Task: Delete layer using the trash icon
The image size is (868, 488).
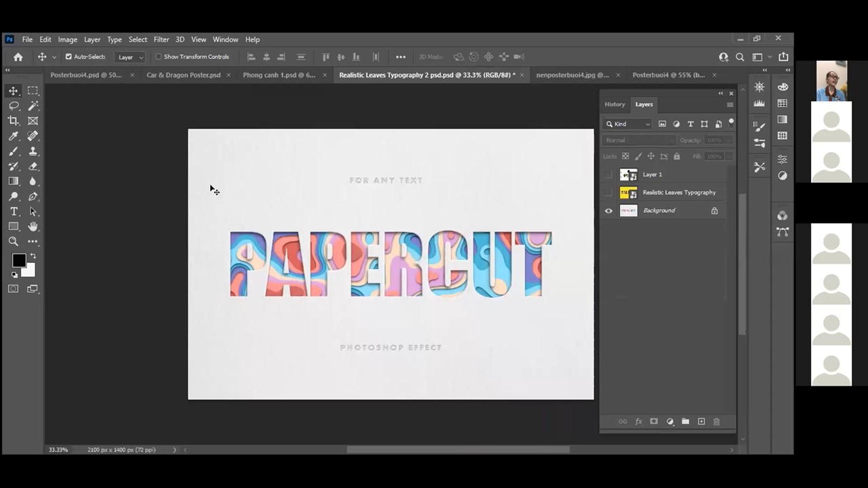Action: pyautogui.click(x=716, y=422)
